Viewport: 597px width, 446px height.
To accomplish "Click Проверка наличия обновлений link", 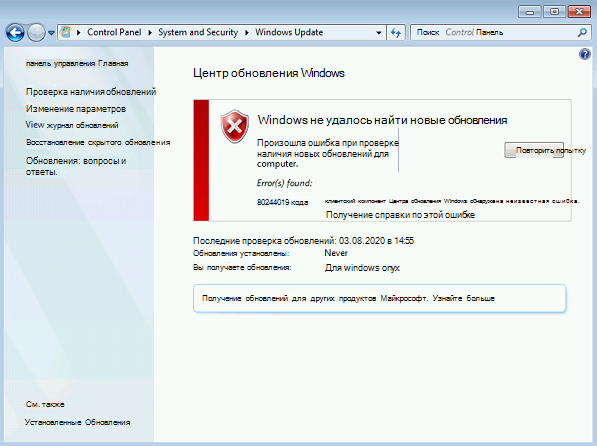I will point(91,92).
